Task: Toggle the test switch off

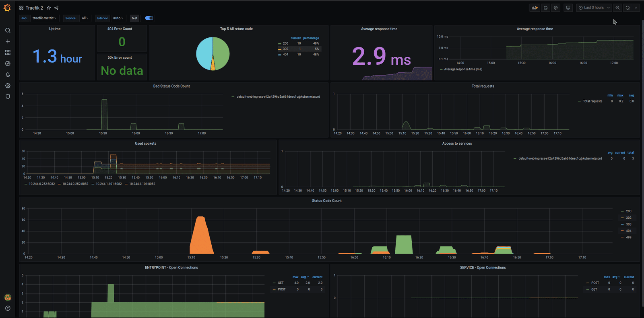Action: 149,18
